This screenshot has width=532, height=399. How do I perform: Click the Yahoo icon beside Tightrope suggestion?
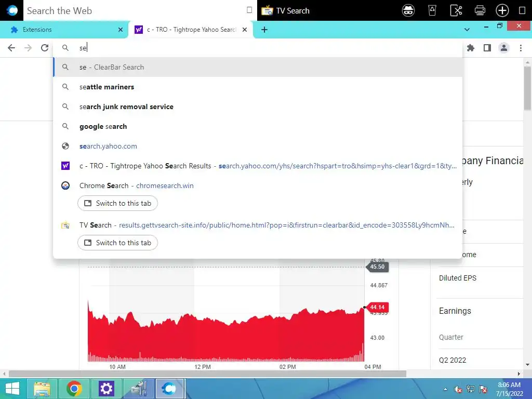click(x=65, y=166)
